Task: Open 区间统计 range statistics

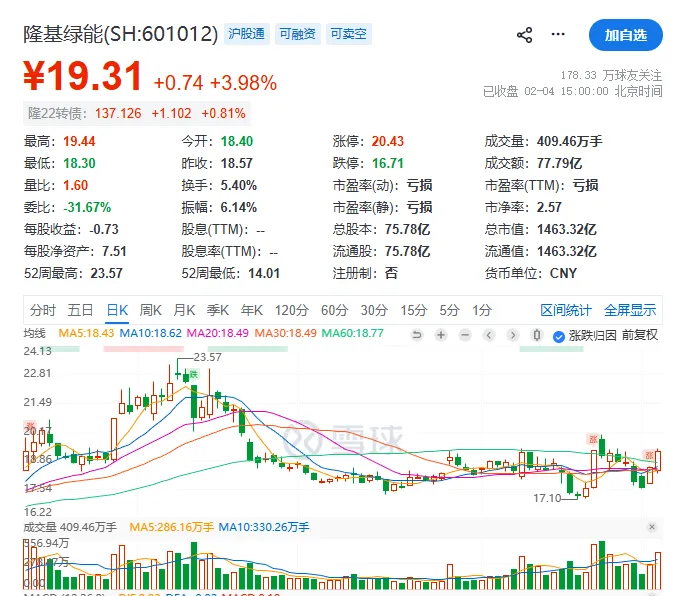Action: point(566,310)
